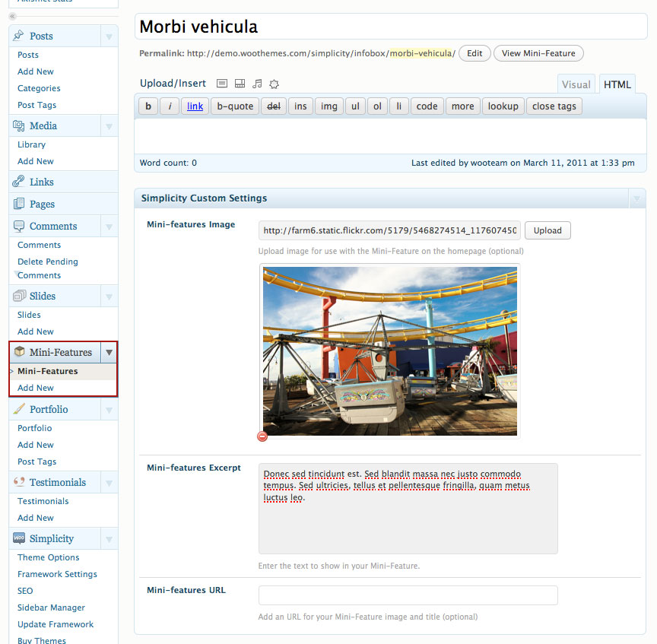Screen dimensions: 657x644
Task: Click the Edit permalink button
Action: pyautogui.click(x=474, y=53)
